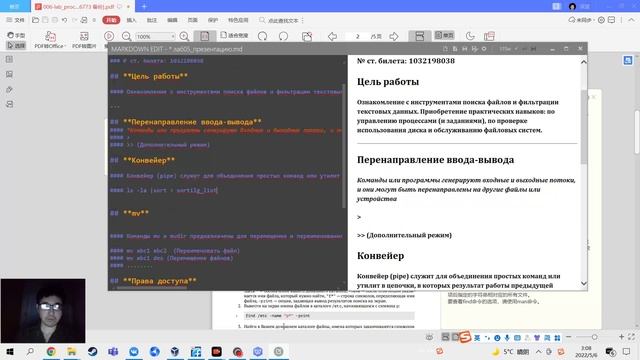The height and width of the screenshot is (360, 640).
Task: Open the Annotate ribbon tab
Action: pyautogui.click(x=152, y=20)
